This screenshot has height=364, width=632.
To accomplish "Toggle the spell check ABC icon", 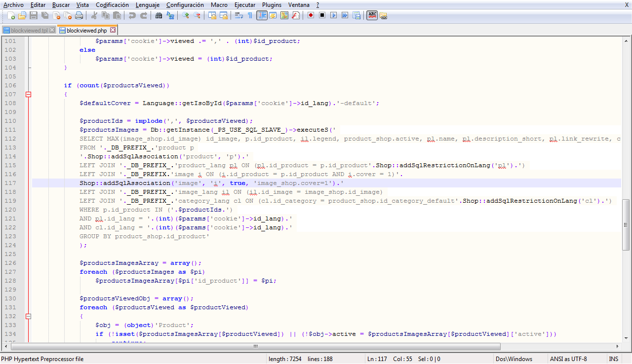I will (372, 15).
